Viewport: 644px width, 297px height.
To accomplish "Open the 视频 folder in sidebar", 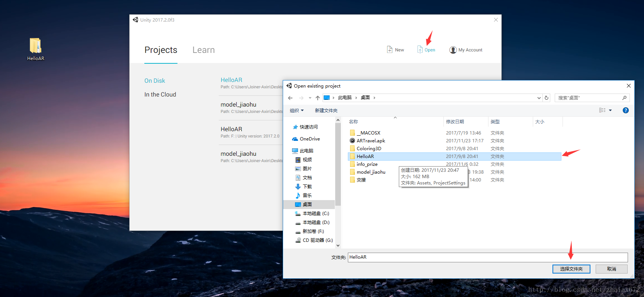I will point(304,160).
